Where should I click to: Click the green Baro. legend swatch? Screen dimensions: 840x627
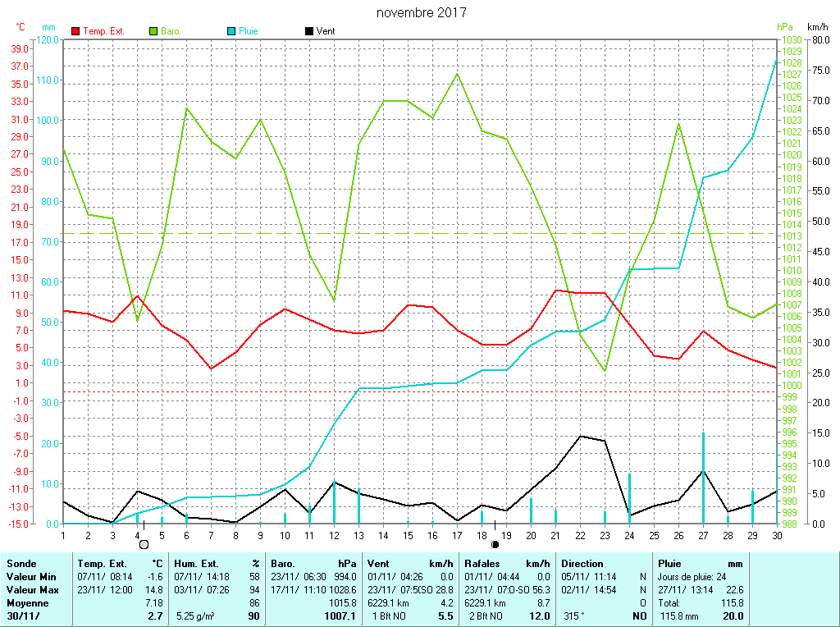tap(153, 31)
